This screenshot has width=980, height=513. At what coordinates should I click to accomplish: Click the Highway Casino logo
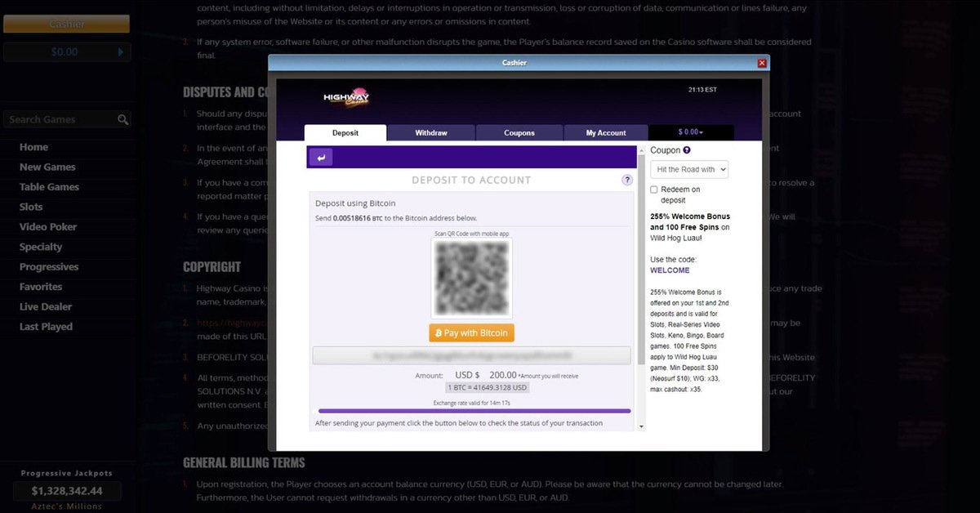pos(345,98)
